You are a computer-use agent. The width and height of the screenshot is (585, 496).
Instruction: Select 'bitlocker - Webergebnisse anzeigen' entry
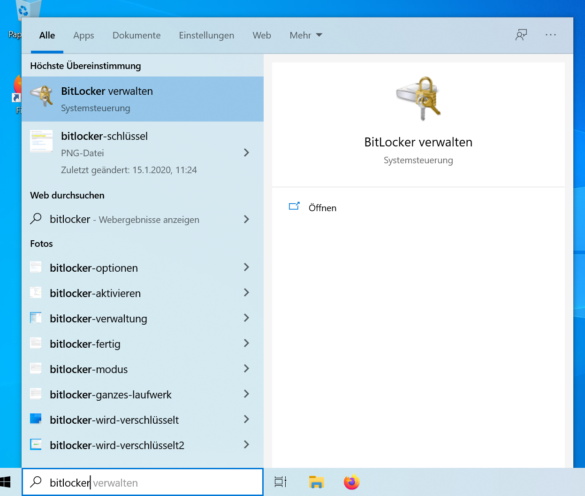[124, 219]
